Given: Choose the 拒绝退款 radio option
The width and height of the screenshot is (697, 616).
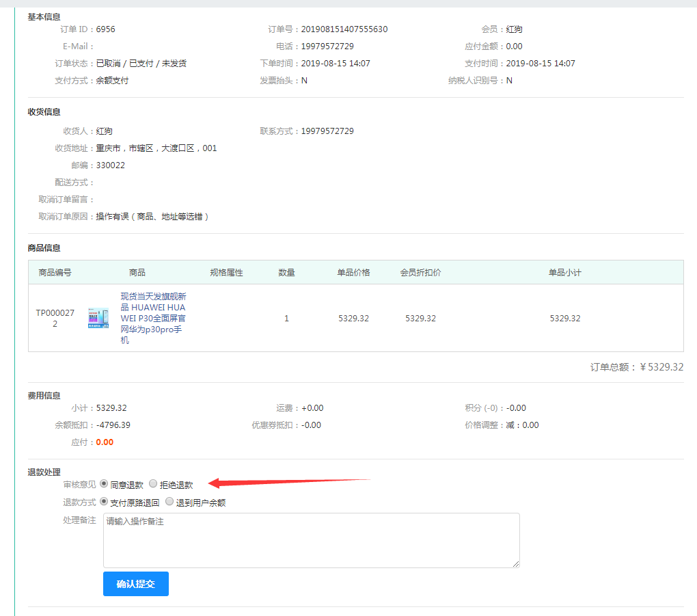Looking at the screenshot, I should click(153, 484).
